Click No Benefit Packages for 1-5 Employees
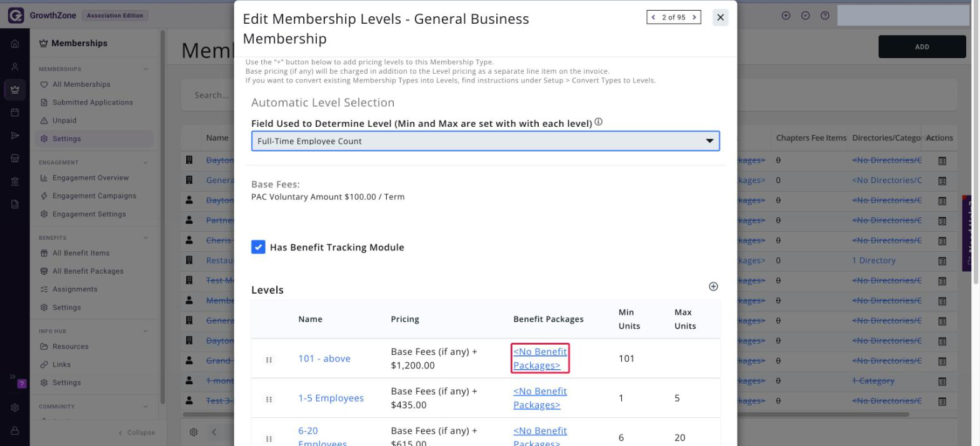Screen dimensions: 980x446 click(x=540, y=398)
